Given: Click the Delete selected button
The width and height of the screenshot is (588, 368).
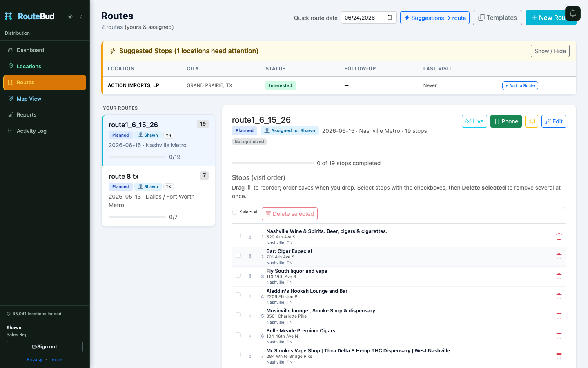Looking at the screenshot, I should [290, 214].
